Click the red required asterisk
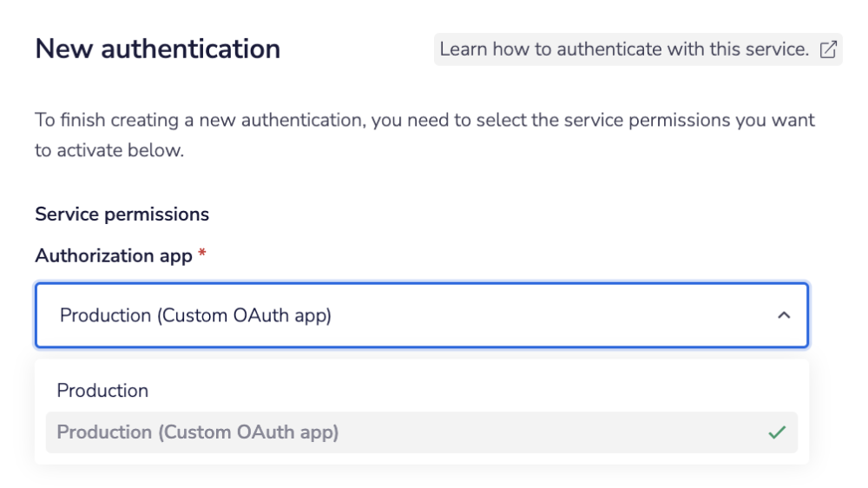Viewport: 868px width, 488px height. tap(202, 254)
